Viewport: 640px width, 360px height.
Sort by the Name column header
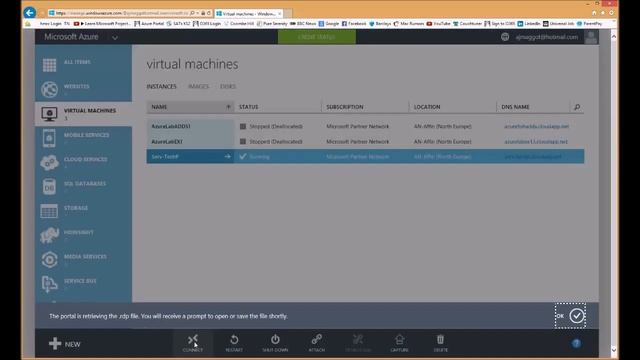click(190, 107)
